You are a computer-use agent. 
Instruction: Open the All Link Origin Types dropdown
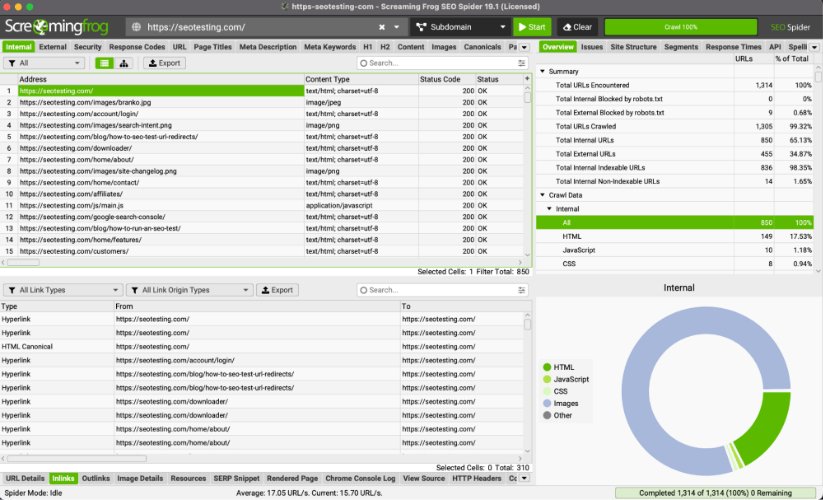coord(190,290)
